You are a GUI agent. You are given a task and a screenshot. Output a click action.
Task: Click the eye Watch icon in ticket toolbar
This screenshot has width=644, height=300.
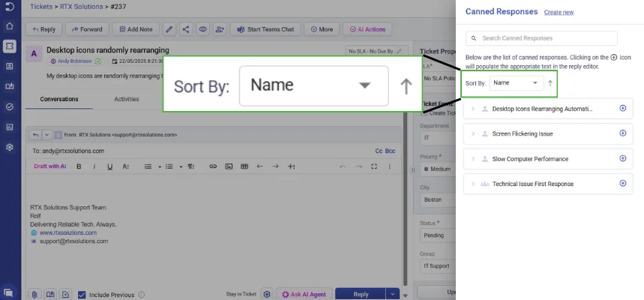[203, 29]
